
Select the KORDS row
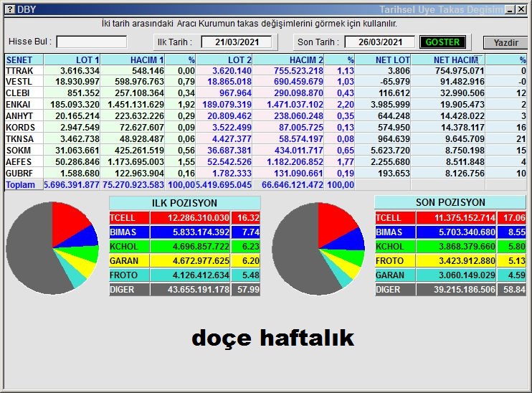pos(266,128)
